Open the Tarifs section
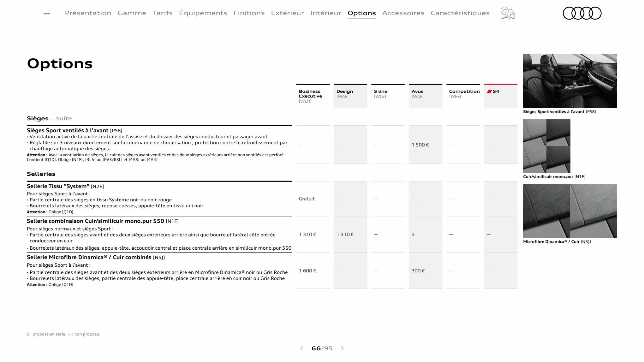 coord(163,13)
